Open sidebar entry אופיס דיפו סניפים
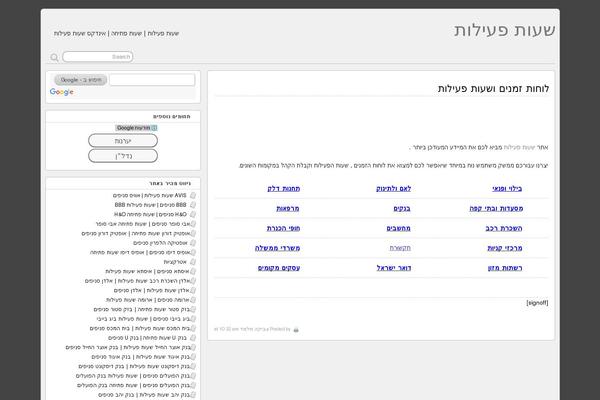This screenshot has height=400, width=600. [x=170, y=253]
